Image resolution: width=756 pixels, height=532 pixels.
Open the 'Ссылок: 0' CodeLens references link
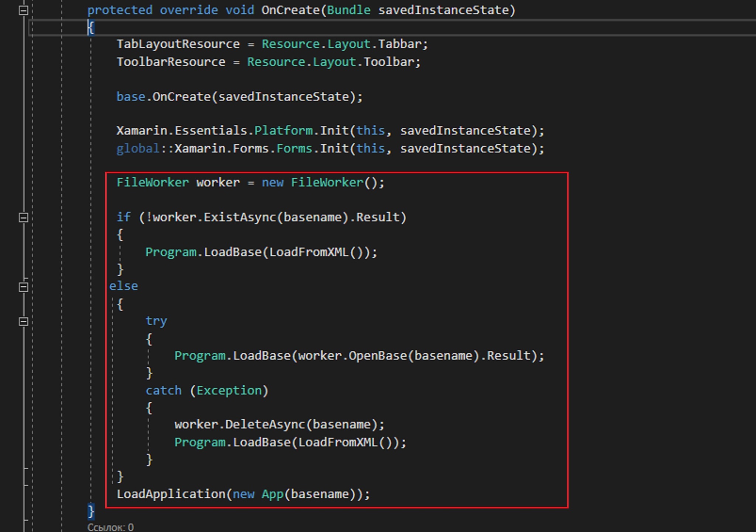[x=110, y=527]
